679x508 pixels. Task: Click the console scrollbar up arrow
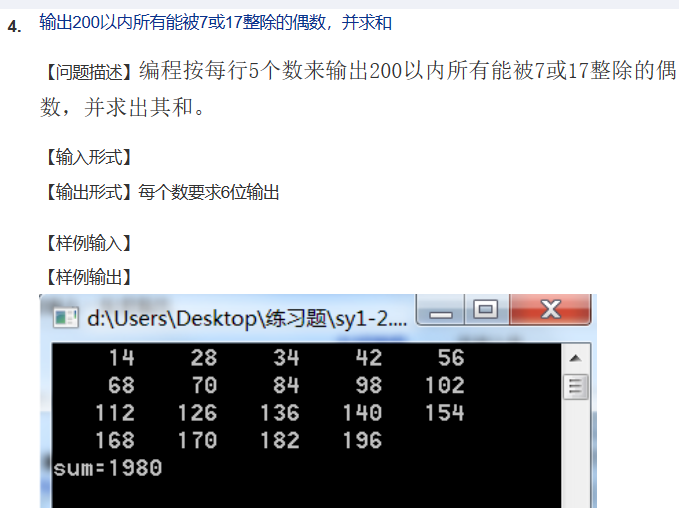[x=576, y=358]
